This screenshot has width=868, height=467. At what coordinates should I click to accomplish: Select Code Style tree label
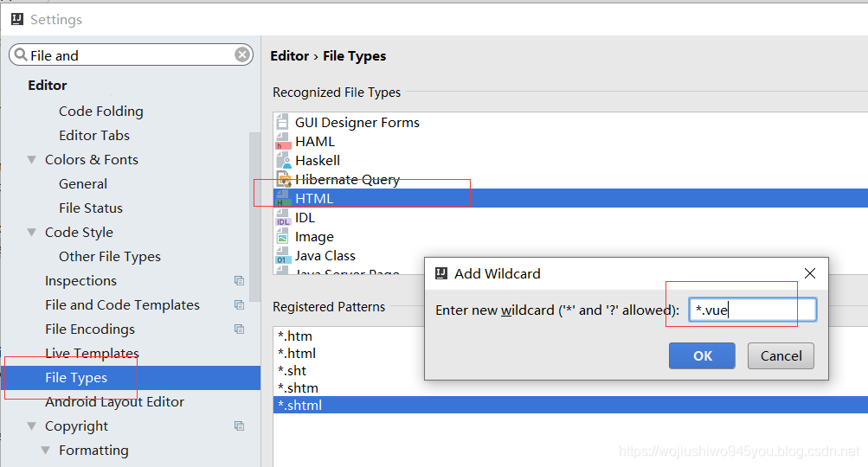click(x=79, y=233)
